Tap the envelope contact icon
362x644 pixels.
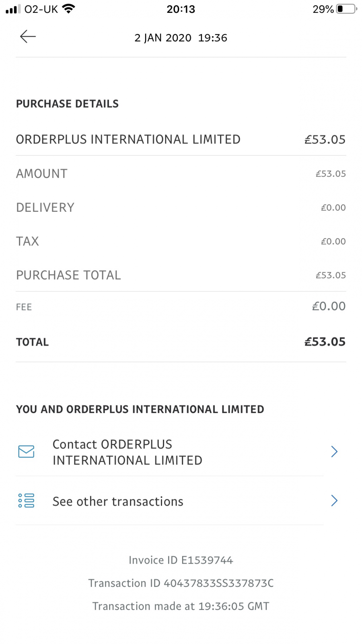click(26, 452)
